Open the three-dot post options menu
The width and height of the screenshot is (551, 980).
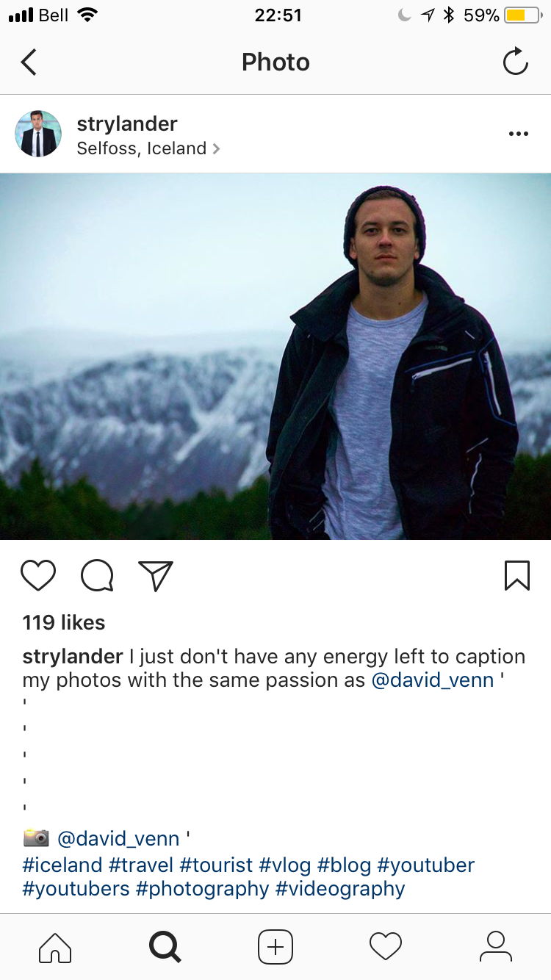[x=519, y=134]
